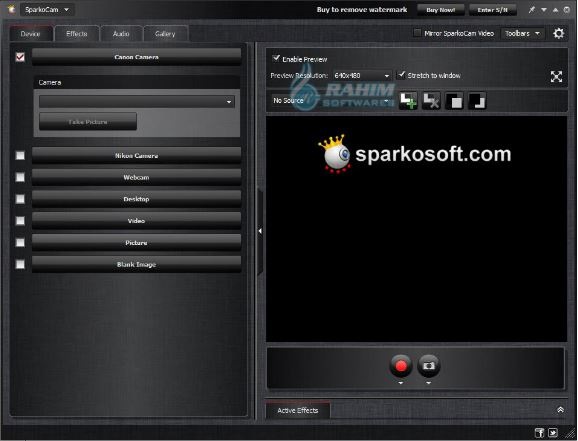
Task: Switch to the Device tab
Action: (x=31, y=34)
